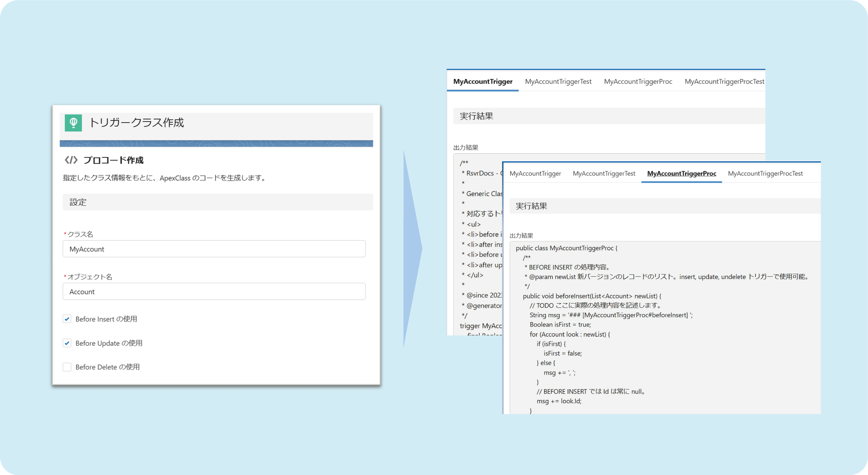Select MyAccountTrigger tab in front panel
Image resolution: width=868 pixels, height=475 pixels.
coord(535,173)
